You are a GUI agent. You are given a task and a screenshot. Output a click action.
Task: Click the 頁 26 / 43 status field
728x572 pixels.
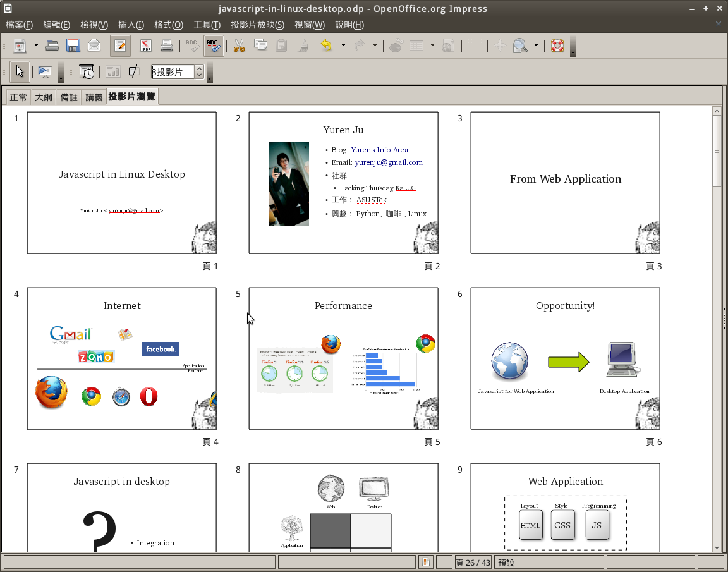473,563
